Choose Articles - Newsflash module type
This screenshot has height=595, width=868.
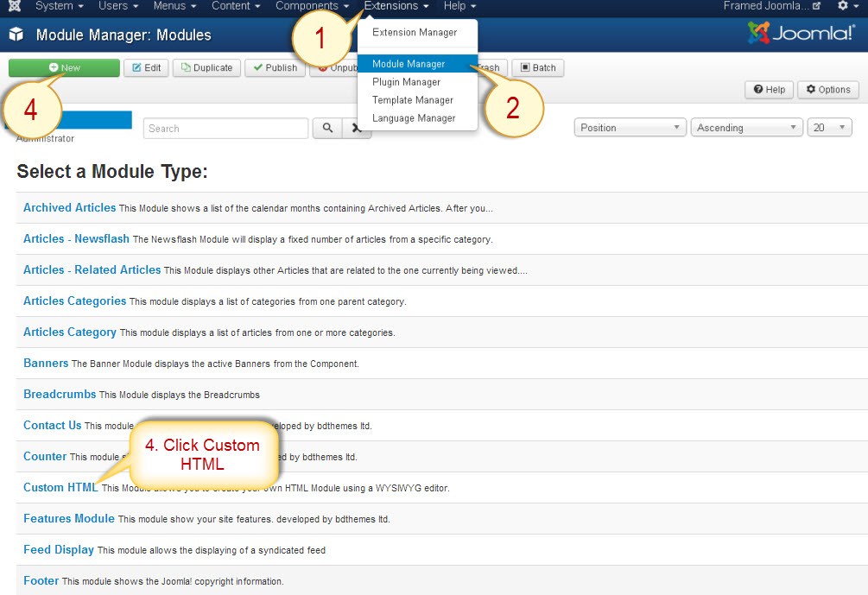(x=76, y=238)
